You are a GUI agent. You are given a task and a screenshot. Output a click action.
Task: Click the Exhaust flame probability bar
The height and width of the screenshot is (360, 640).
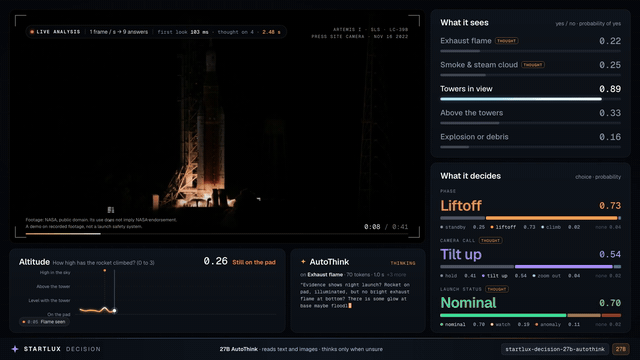coord(530,51)
